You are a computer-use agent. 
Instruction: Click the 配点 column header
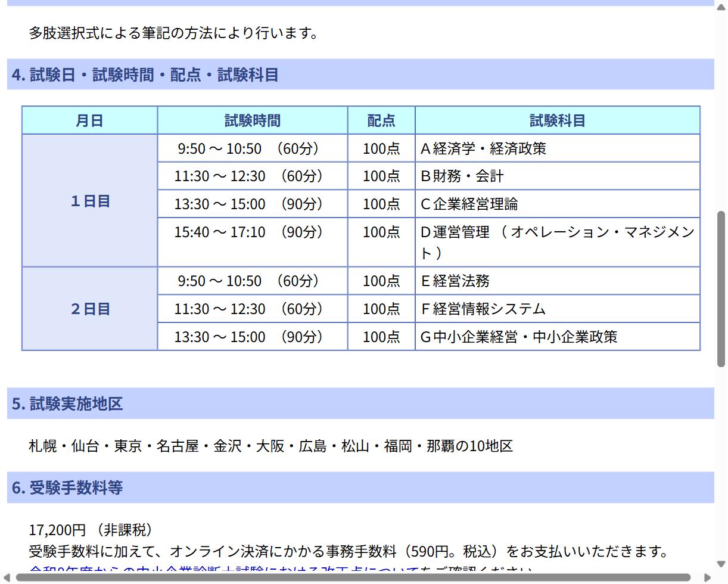point(381,120)
